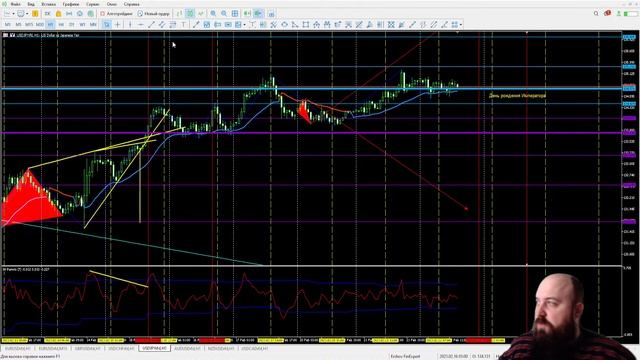Click the green account icon
Viewport: 640px width, 360px height.
coord(619,13)
